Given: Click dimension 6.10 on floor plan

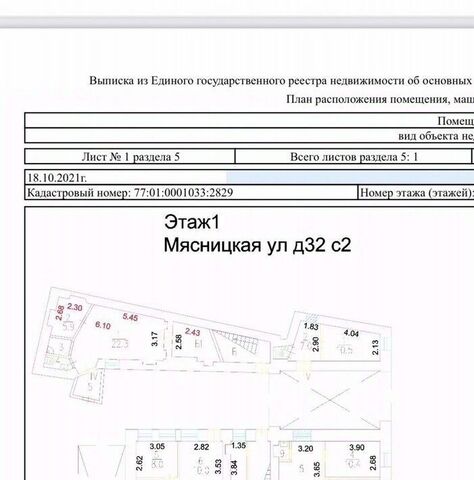Looking at the screenshot, I should tap(103, 325).
